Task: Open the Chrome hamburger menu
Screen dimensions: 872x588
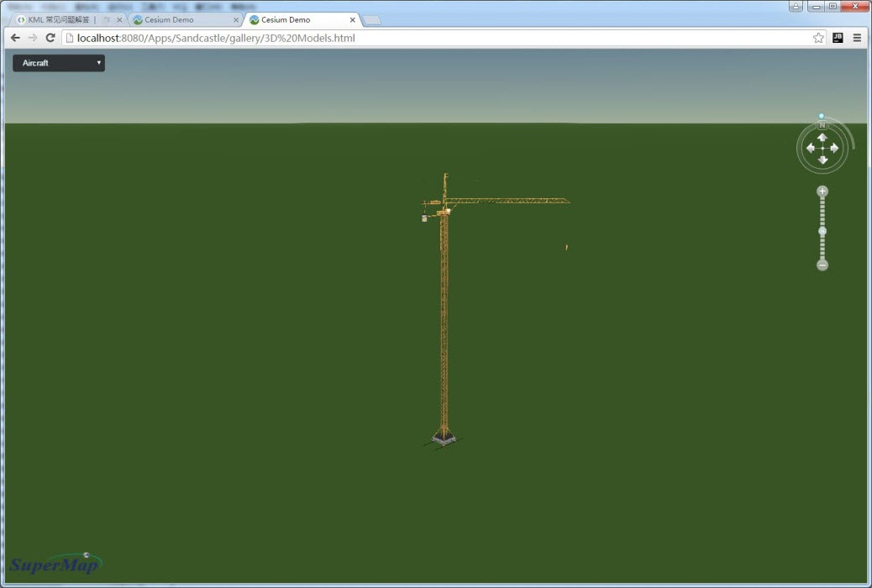Action: click(857, 38)
